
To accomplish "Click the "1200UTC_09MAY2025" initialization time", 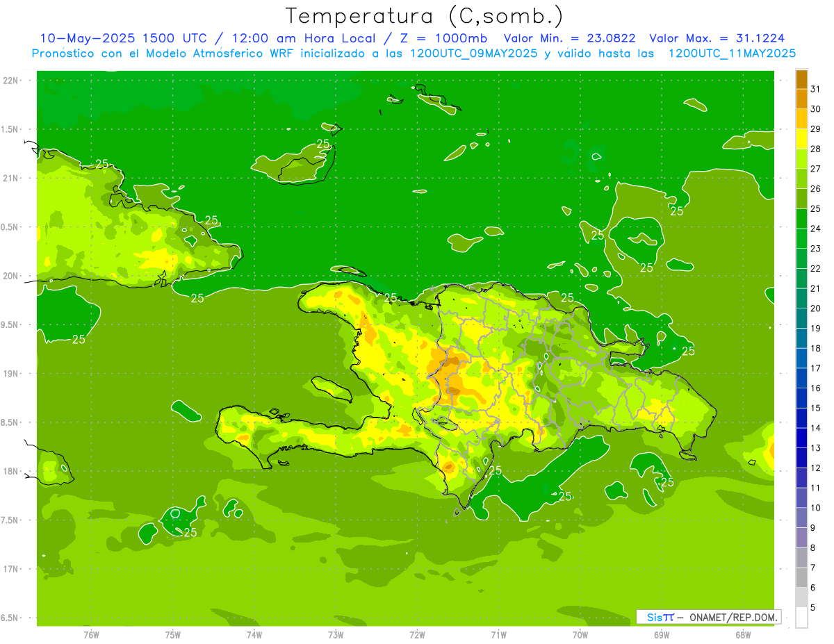I will (474, 53).
